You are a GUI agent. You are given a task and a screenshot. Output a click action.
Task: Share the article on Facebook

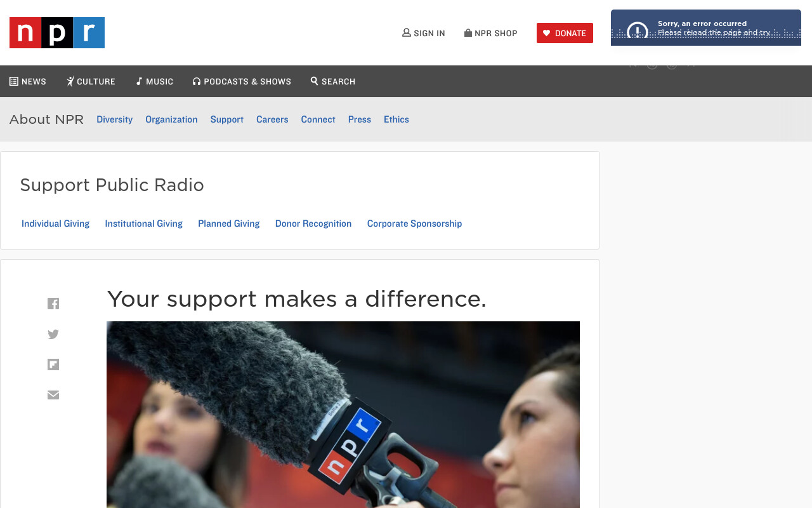pos(53,304)
